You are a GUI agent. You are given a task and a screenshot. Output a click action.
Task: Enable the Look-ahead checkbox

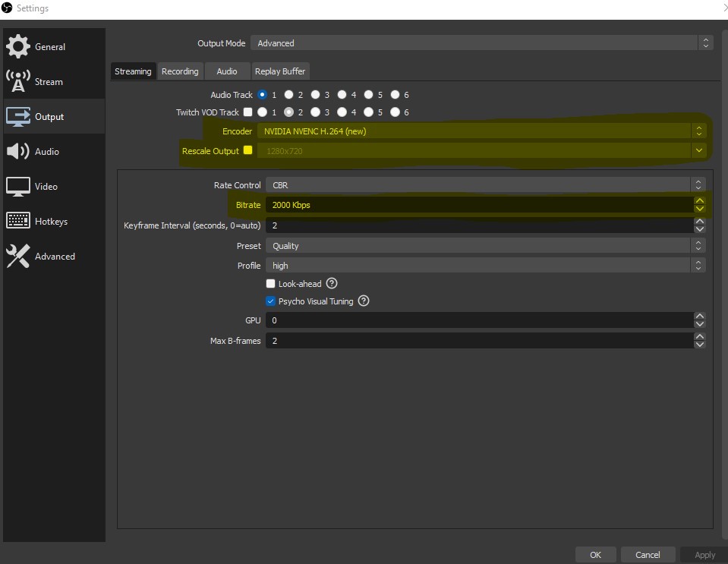pyautogui.click(x=270, y=284)
